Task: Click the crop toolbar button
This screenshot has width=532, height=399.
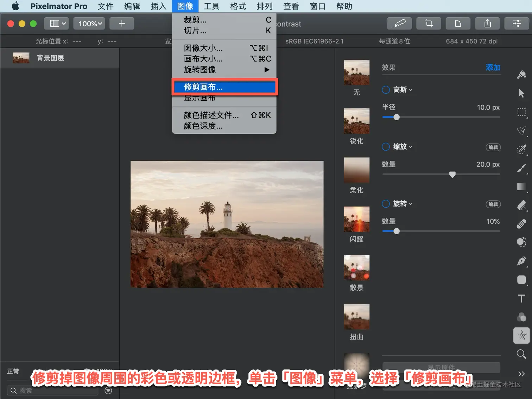Action: coord(429,24)
